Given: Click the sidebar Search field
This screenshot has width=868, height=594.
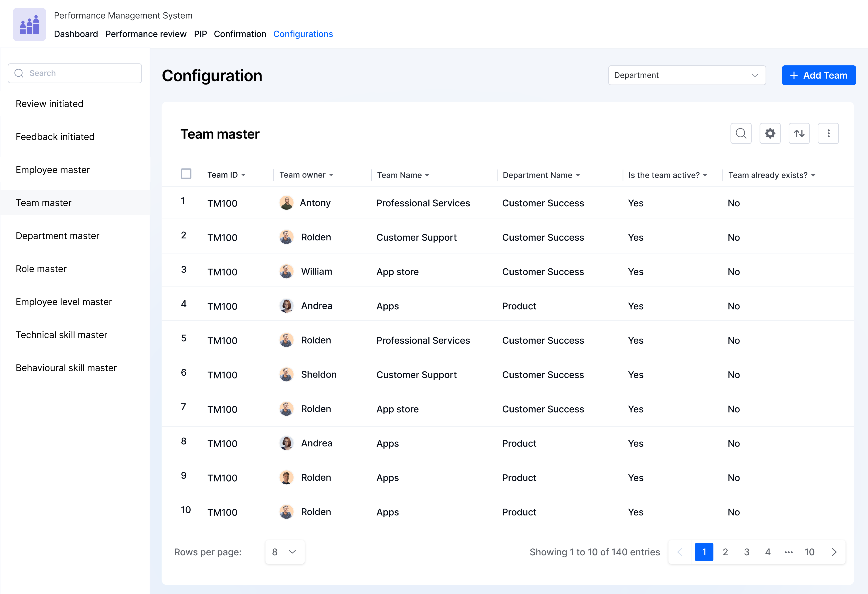Looking at the screenshot, I should [x=75, y=73].
